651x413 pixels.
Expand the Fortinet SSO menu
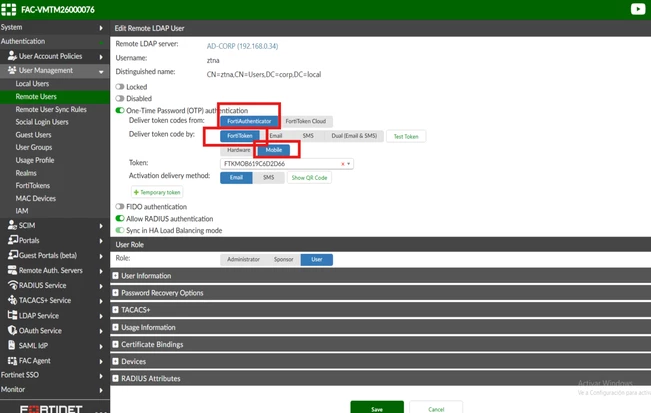tap(54, 375)
